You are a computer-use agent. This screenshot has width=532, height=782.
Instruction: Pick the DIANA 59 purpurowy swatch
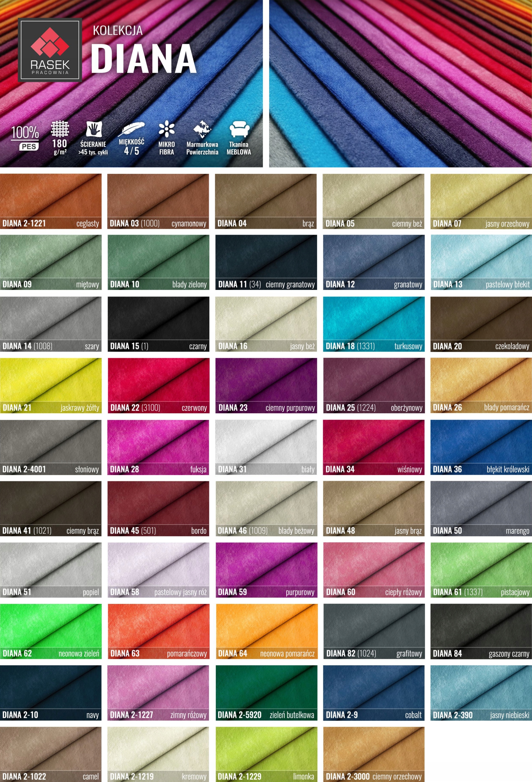[266, 570]
